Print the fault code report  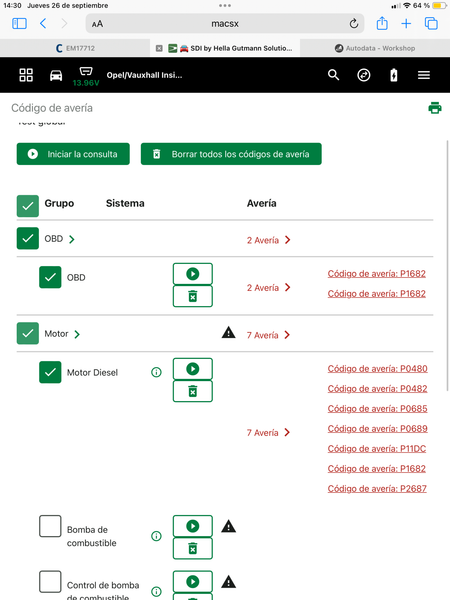point(435,108)
